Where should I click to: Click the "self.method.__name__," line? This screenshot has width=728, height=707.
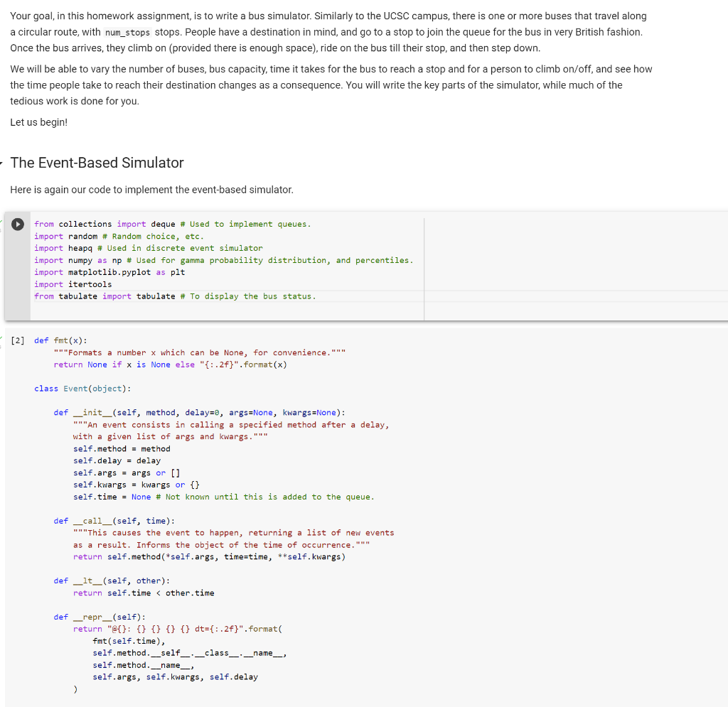144,665
